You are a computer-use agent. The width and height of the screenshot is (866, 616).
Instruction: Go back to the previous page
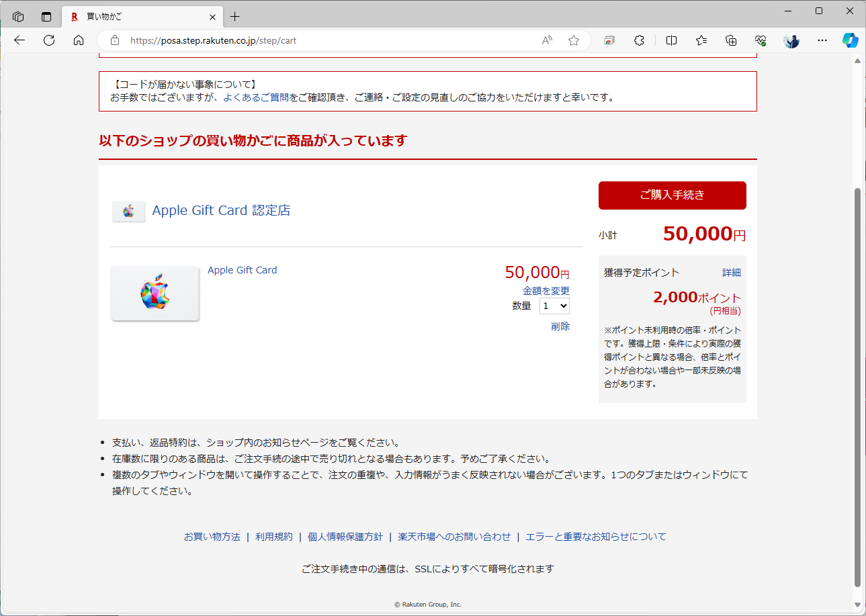pyautogui.click(x=19, y=40)
